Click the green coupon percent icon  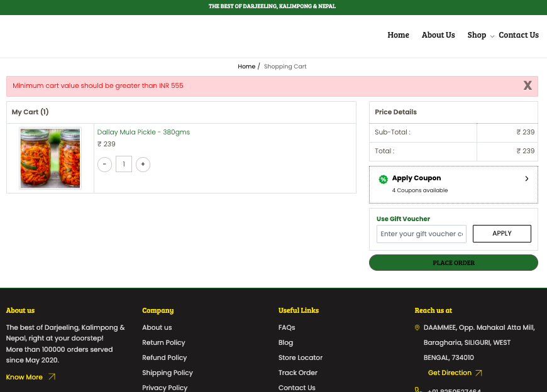coord(383,179)
